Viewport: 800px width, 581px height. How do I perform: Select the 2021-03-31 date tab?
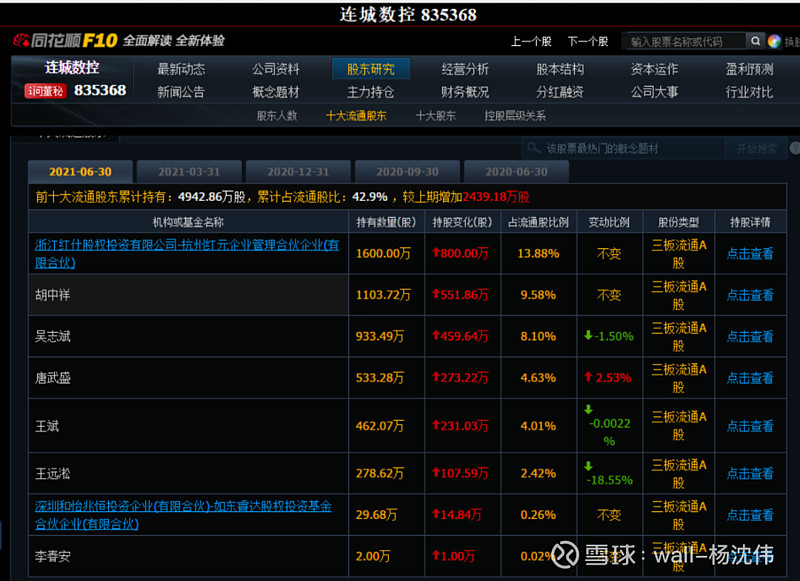click(x=188, y=171)
